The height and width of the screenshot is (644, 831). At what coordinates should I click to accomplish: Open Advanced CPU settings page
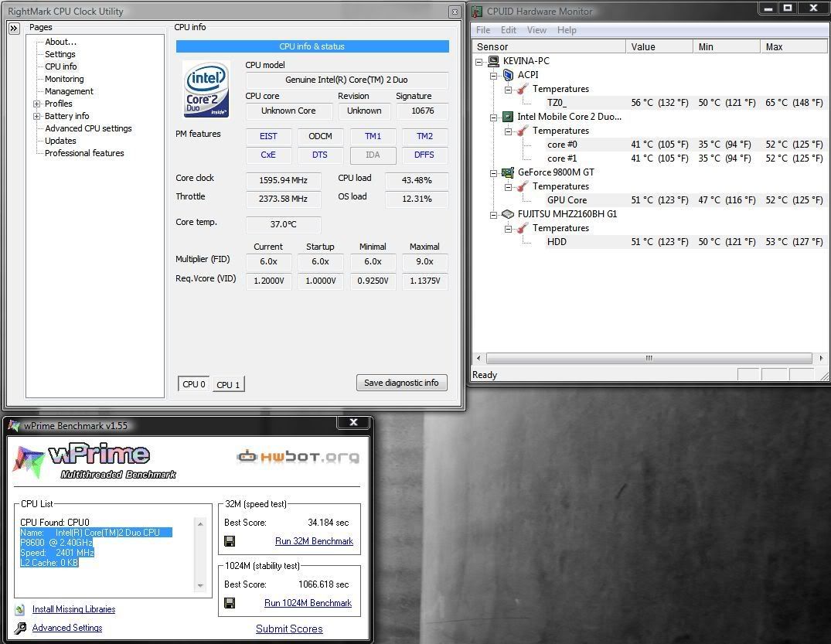pyautogui.click(x=88, y=128)
